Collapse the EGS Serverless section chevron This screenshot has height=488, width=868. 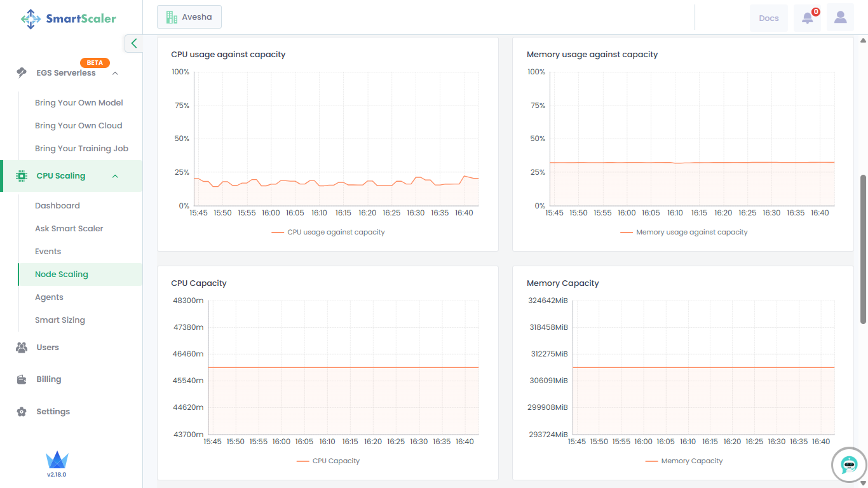pos(115,73)
